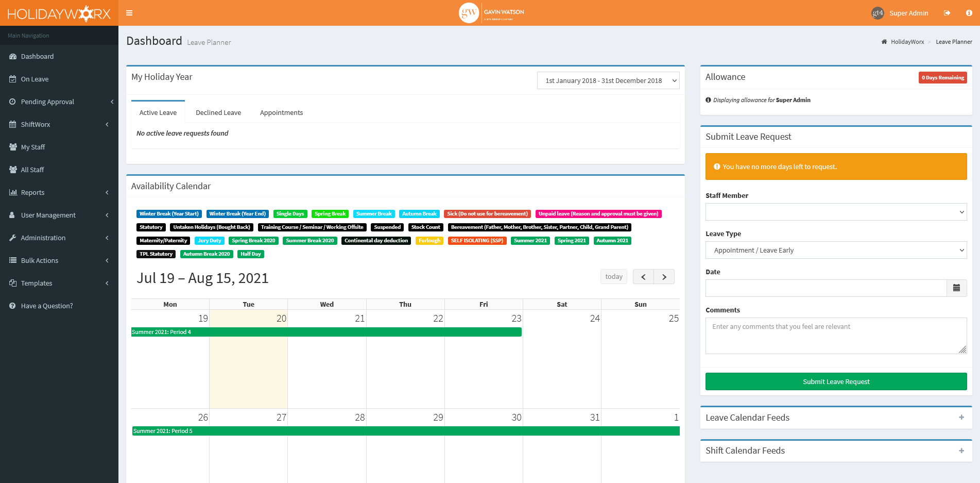
Task: Click Statutory legend label
Action: point(151,227)
